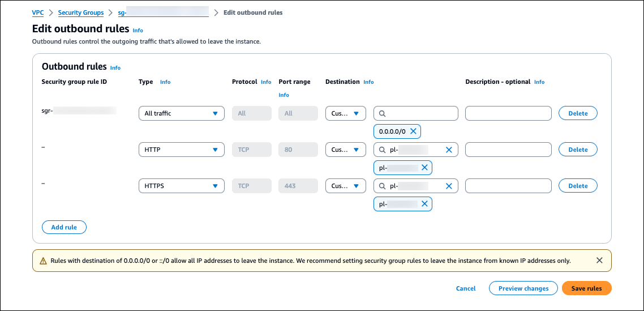Add a new outbound rule
The width and height of the screenshot is (644, 311).
point(64,227)
